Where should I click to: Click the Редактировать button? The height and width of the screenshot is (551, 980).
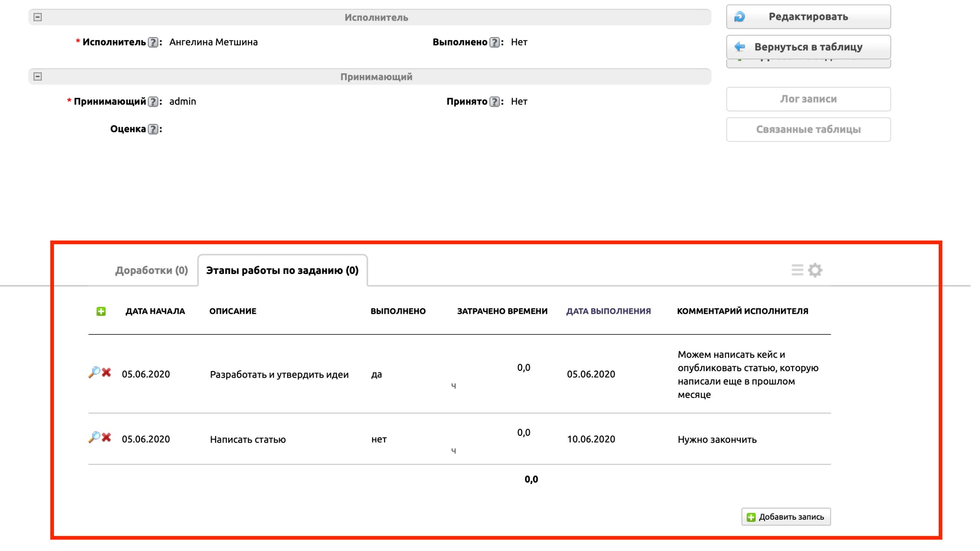[808, 17]
